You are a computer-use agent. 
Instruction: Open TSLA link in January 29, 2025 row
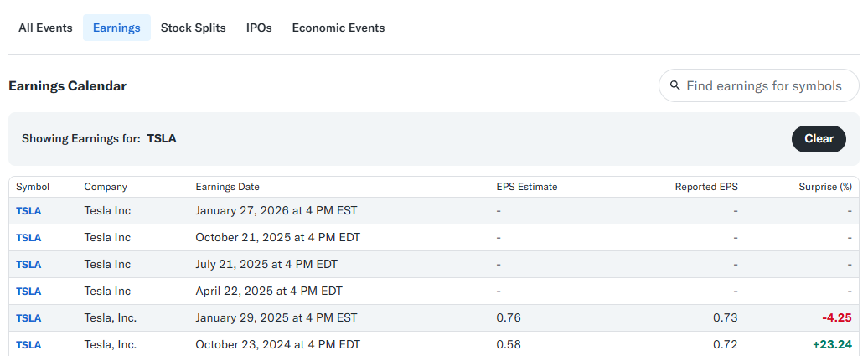pyautogui.click(x=28, y=318)
